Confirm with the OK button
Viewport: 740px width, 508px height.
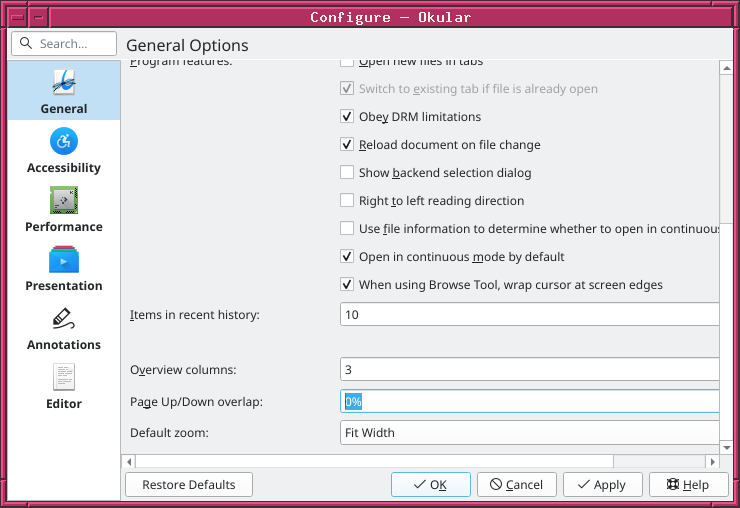coord(430,484)
